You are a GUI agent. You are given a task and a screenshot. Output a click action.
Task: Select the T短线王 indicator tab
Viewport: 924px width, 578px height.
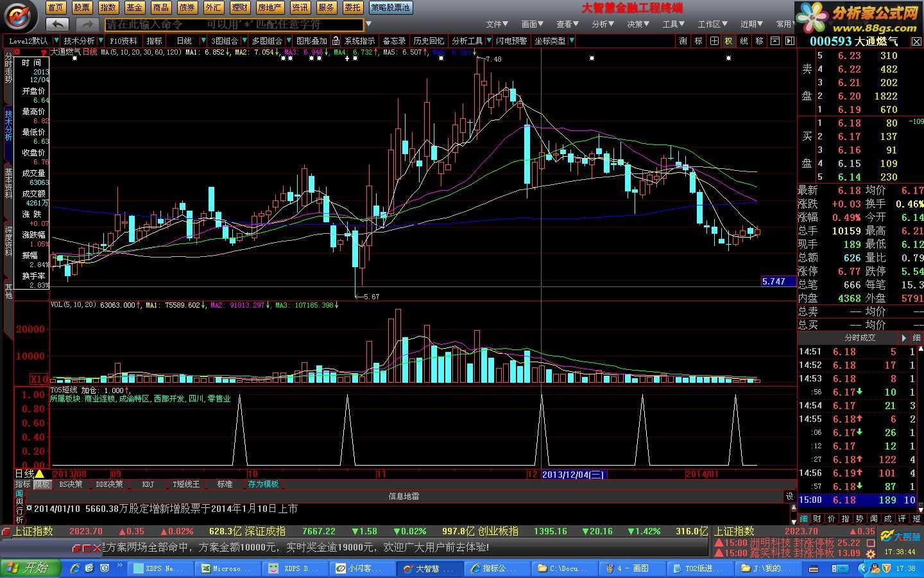[186, 484]
